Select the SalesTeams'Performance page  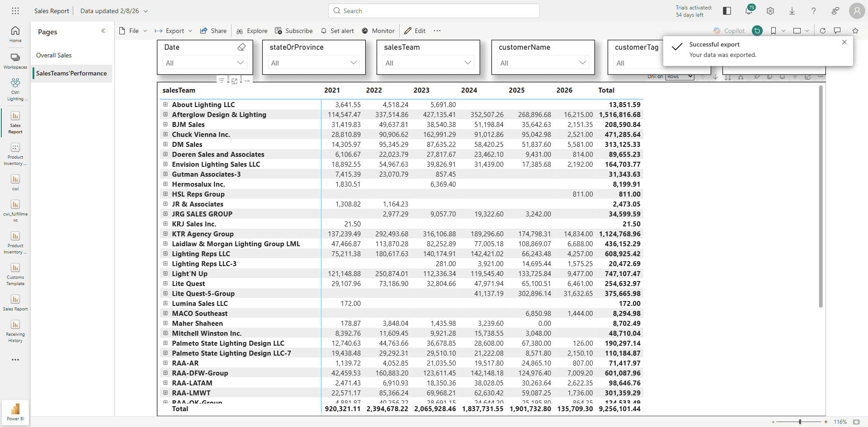(72, 73)
